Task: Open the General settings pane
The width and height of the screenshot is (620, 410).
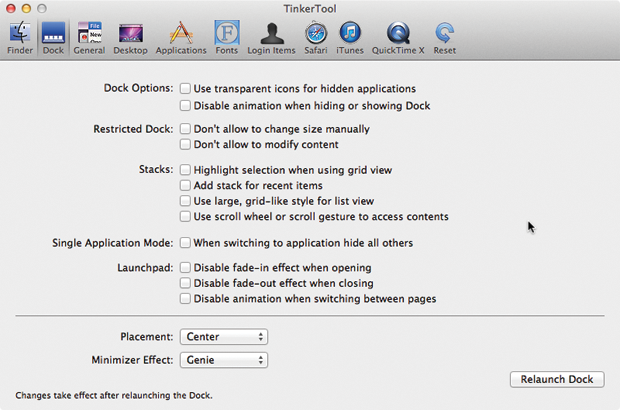Action: click(x=89, y=38)
